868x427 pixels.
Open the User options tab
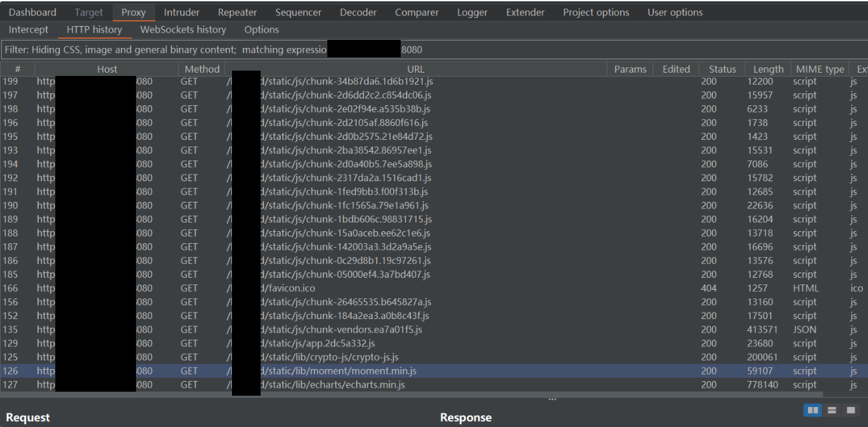(675, 12)
